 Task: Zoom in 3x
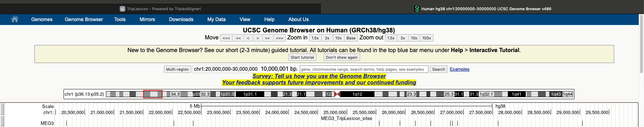327,38
